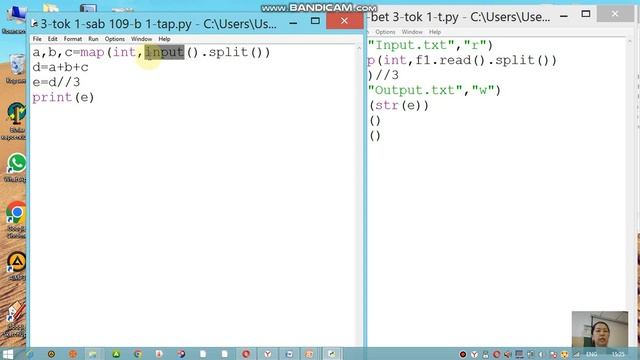The height and width of the screenshot is (360, 640).
Task: Click the highlighted word input in the code
Action: (x=164, y=52)
